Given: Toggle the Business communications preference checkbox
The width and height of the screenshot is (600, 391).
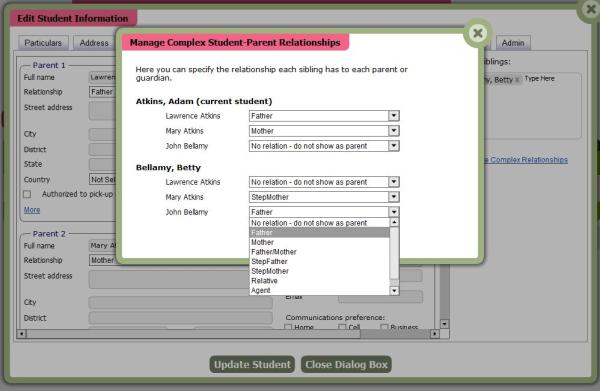Looking at the screenshot, I should pyautogui.click(x=384, y=327).
